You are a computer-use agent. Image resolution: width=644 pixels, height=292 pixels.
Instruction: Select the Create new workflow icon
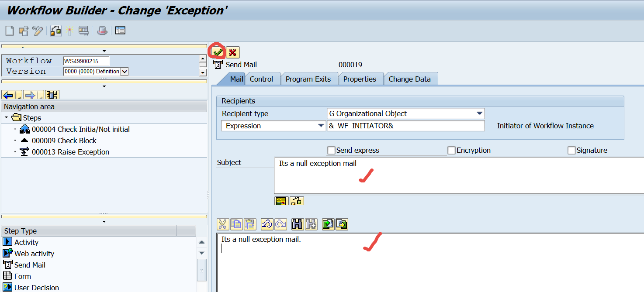point(10,31)
